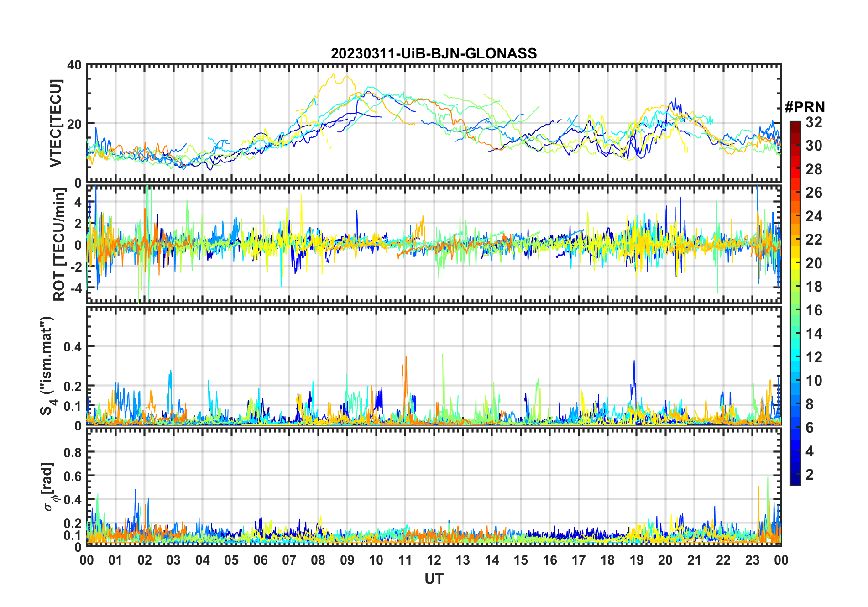This screenshot has height=607, width=868.
Task: Click the "0.4" tick on the S4 axis
Action: (73, 347)
